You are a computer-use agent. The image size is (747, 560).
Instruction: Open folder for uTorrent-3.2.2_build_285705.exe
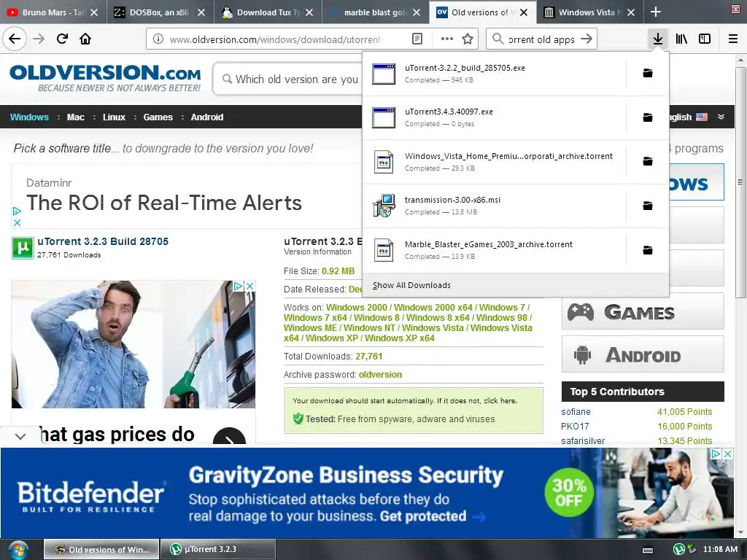click(648, 74)
